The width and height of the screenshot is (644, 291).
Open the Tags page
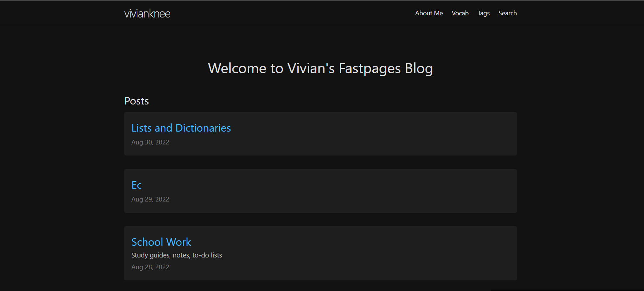coord(483,13)
